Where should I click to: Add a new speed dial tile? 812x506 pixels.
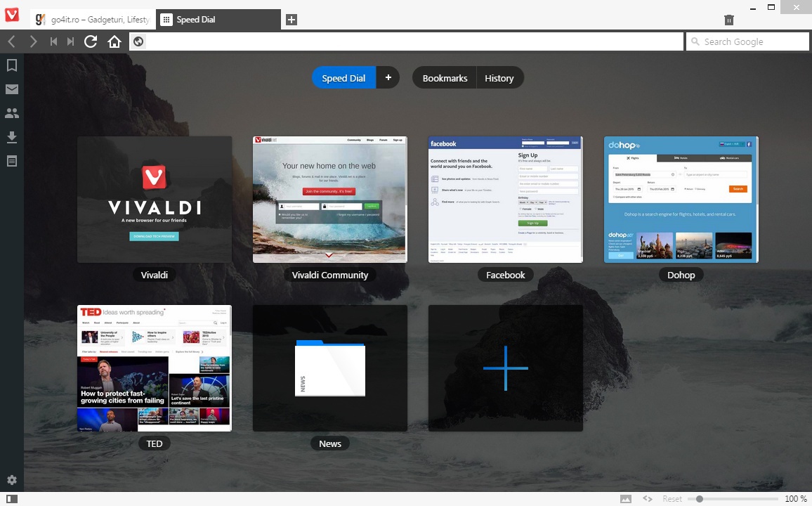pos(506,368)
